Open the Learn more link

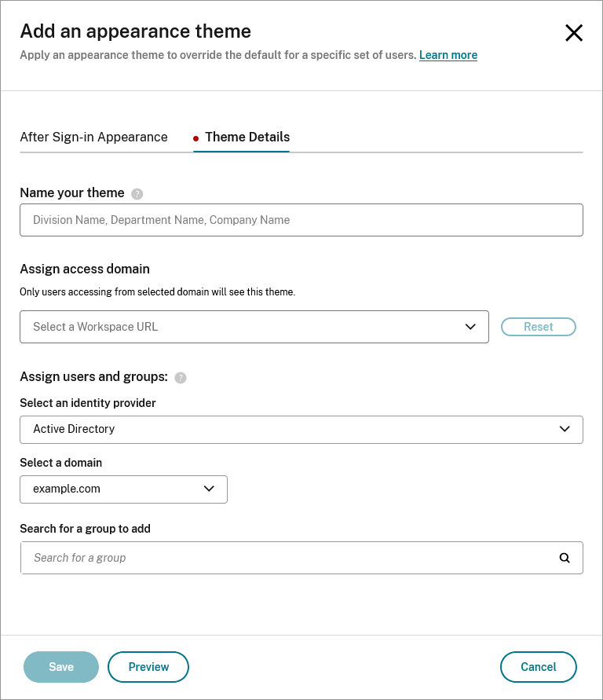448,55
